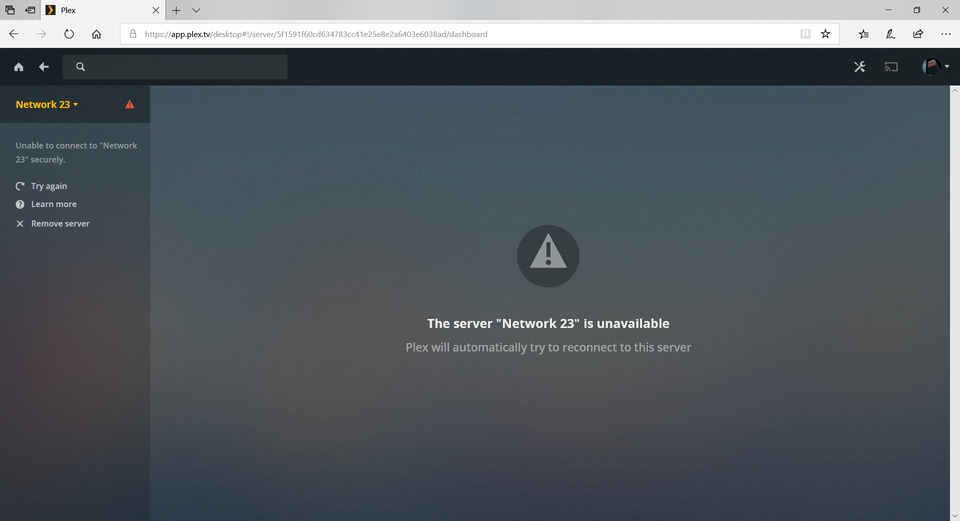Open the user account avatar menu
Viewport: 960px width, 521px height.
[935, 67]
